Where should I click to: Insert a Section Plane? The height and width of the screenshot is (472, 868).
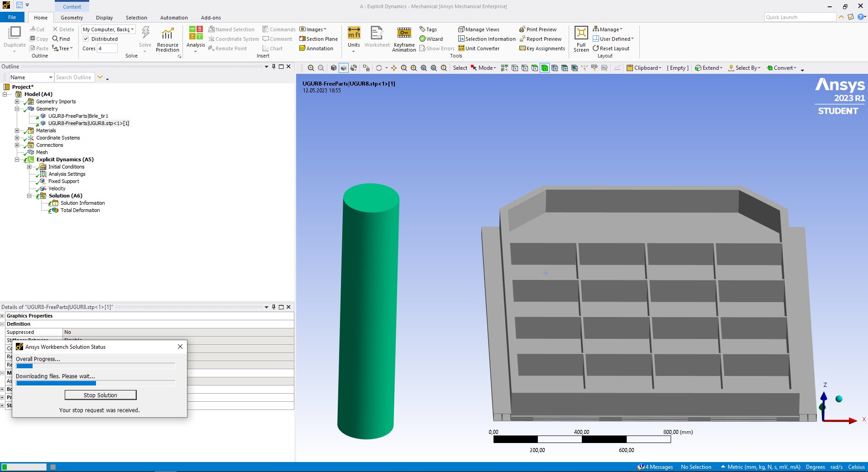click(318, 39)
